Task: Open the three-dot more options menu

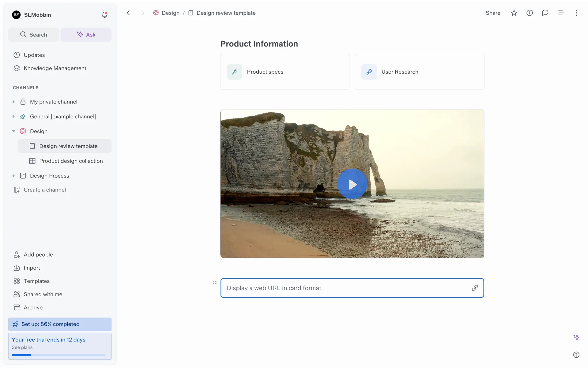Action: click(576, 13)
